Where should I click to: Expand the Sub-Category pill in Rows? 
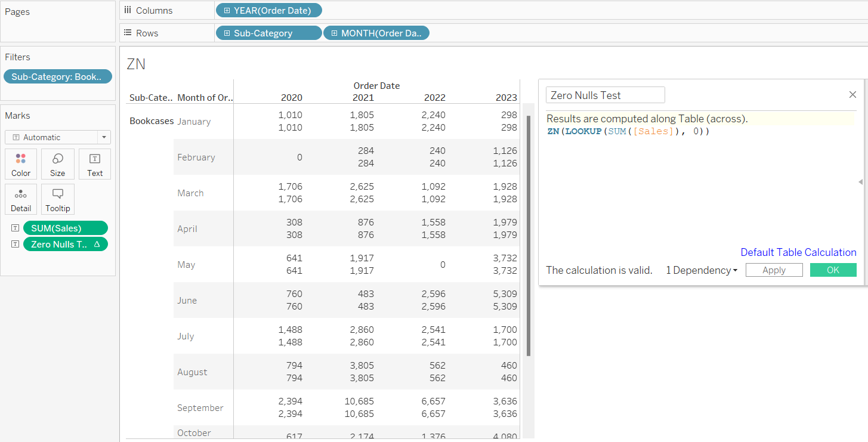pyautogui.click(x=227, y=33)
